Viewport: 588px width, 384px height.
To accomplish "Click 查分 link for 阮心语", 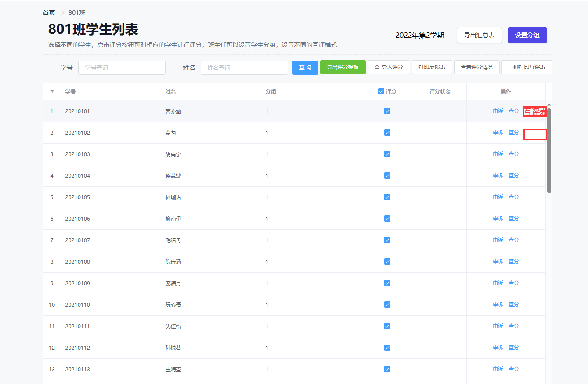I will (514, 305).
